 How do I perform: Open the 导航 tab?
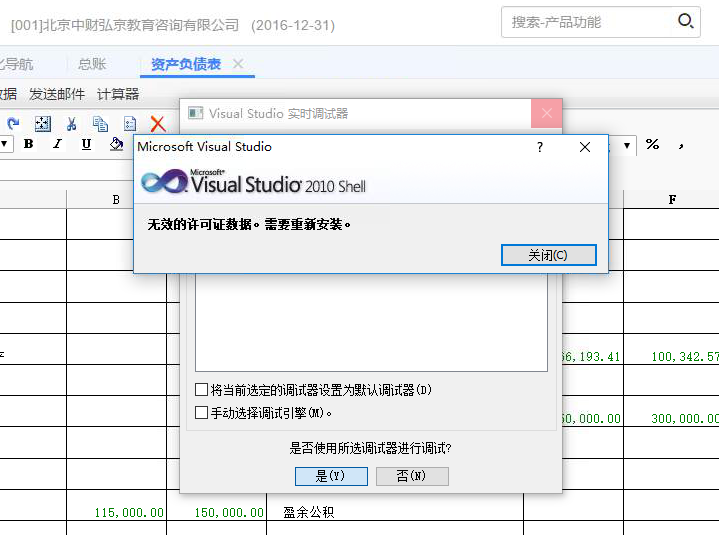tap(17, 64)
